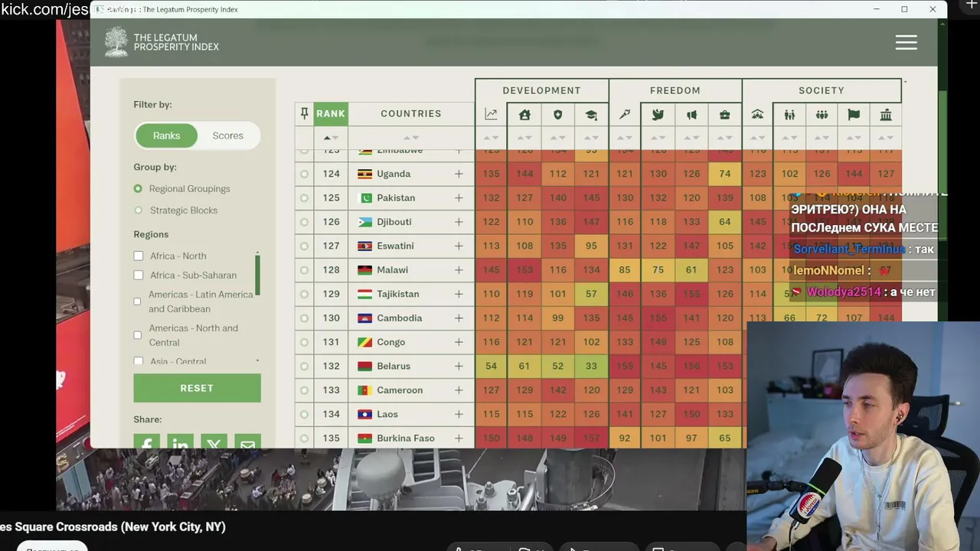980x551 pixels.
Task: Click the streamer webcam video
Action: (863, 435)
